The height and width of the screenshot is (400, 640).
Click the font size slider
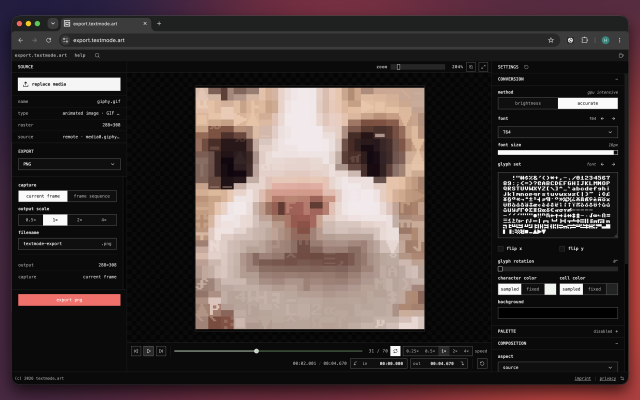558,153
